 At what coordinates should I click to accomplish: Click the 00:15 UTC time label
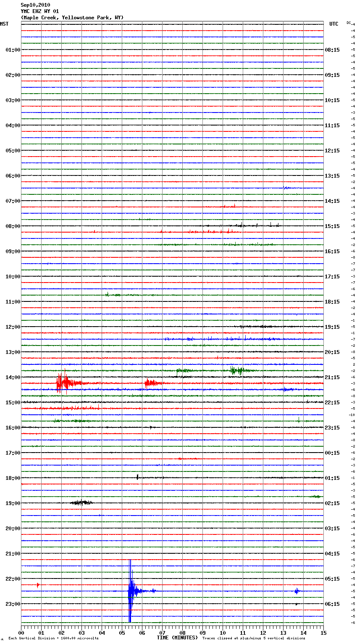coord(332,453)
